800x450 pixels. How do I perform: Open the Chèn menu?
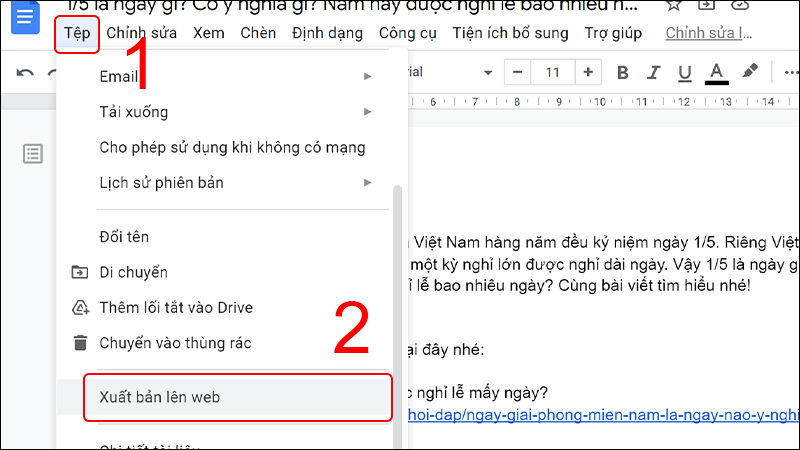click(258, 33)
